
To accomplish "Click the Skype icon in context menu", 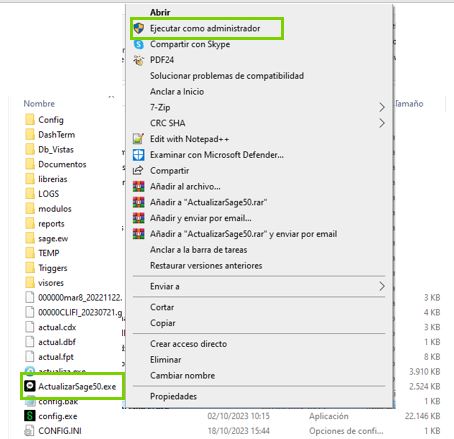I will click(x=139, y=44).
